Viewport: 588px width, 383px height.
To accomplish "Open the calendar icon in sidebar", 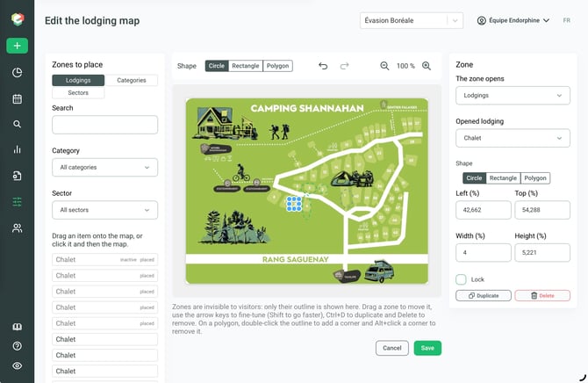I will (x=18, y=98).
